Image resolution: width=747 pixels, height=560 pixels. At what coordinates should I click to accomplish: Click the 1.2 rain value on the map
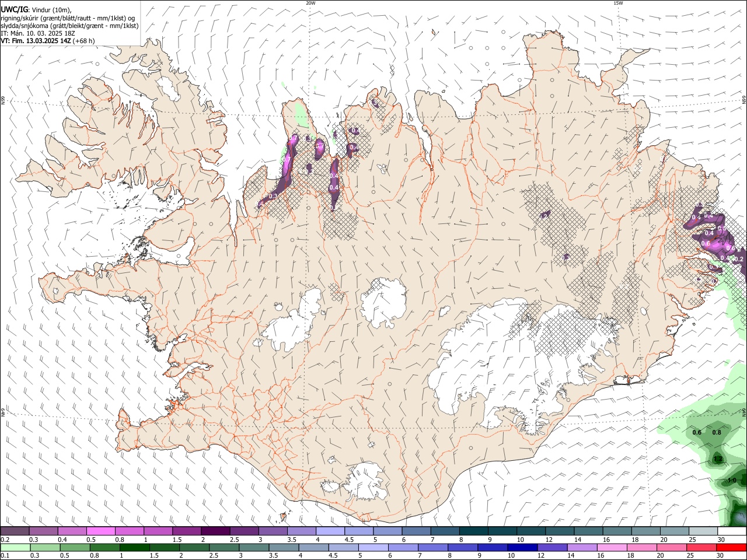click(718, 459)
